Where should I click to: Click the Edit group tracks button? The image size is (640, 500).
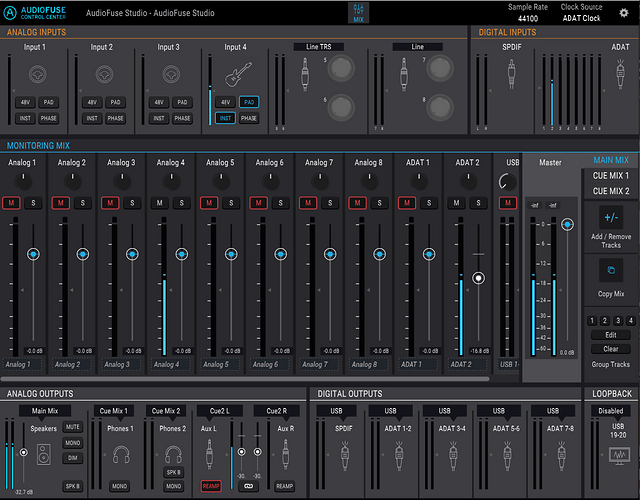click(x=611, y=335)
